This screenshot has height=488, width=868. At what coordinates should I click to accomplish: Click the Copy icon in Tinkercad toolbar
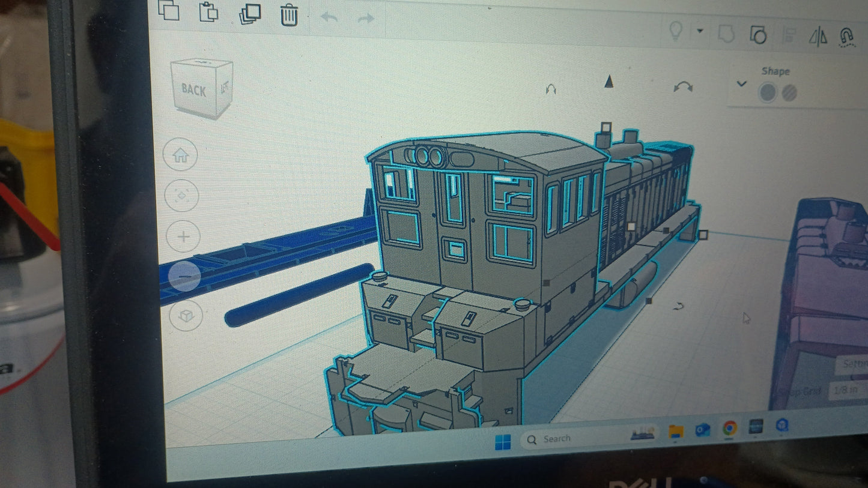[x=169, y=10]
